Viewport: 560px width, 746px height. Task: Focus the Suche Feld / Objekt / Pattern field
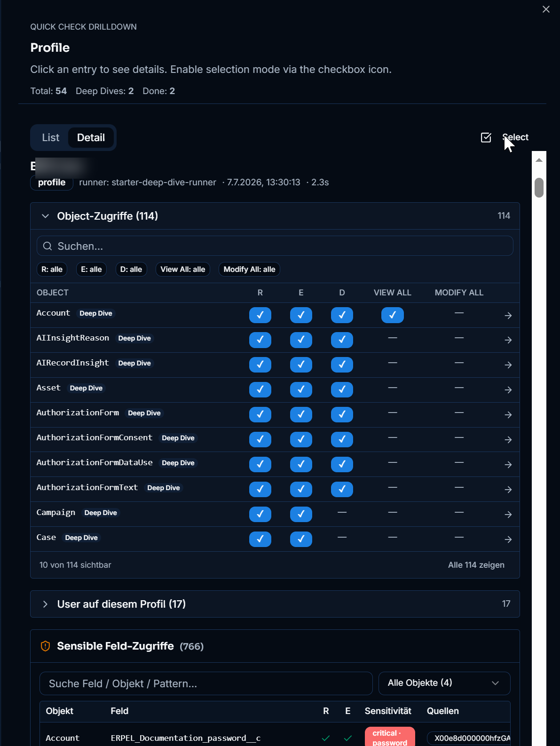pos(206,683)
